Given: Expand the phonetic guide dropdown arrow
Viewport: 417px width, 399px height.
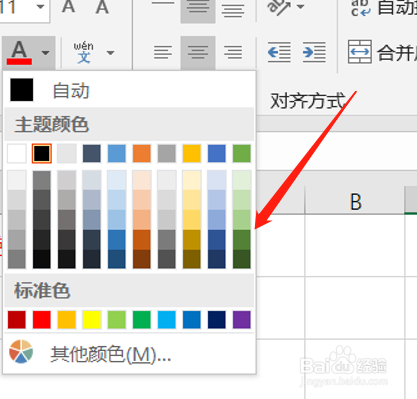Looking at the screenshot, I should (110, 53).
